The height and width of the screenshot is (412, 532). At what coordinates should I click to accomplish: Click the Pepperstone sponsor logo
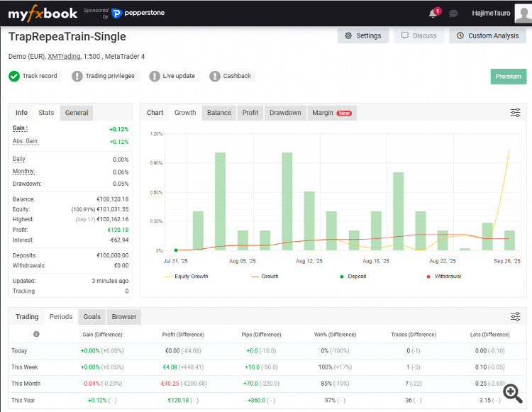tap(138, 13)
